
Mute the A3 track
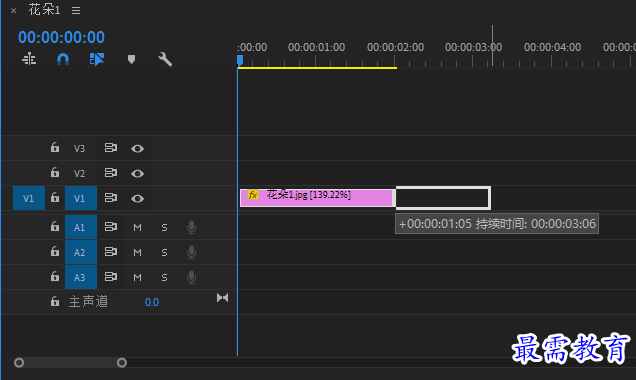click(x=138, y=277)
